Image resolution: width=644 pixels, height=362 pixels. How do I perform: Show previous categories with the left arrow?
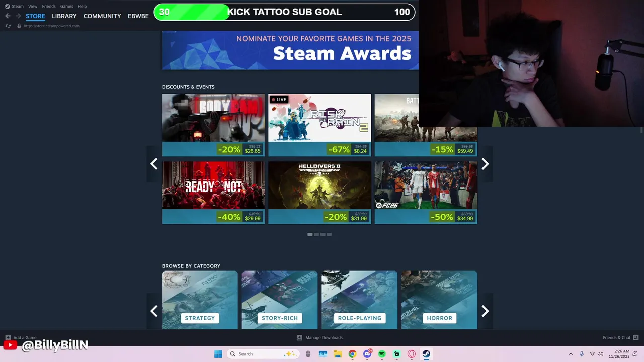point(154,311)
